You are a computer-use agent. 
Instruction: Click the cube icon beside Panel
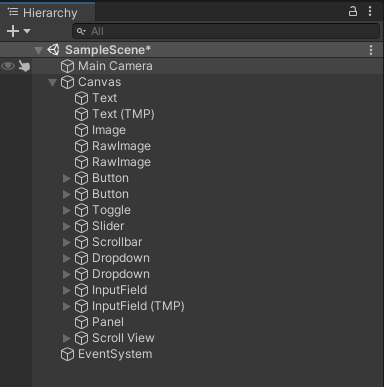[x=81, y=322]
